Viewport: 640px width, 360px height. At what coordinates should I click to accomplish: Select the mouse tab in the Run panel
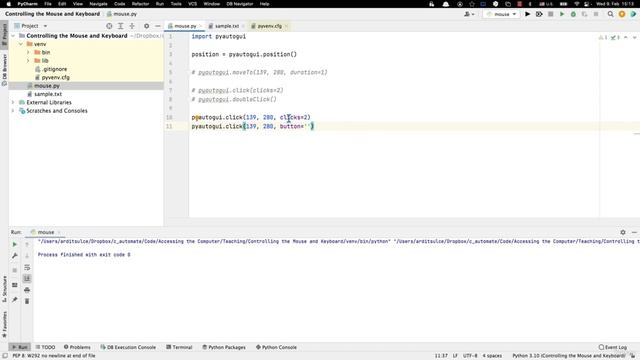(45, 232)
